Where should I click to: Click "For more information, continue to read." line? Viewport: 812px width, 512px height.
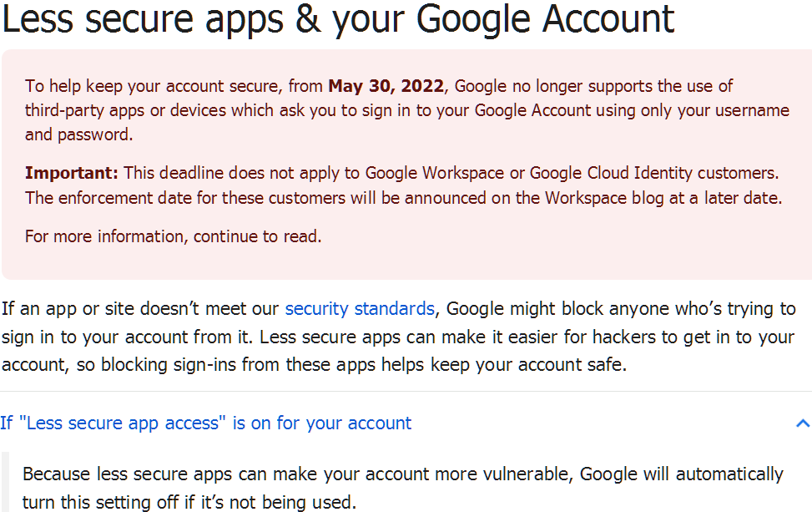click(x=173, y=237)
